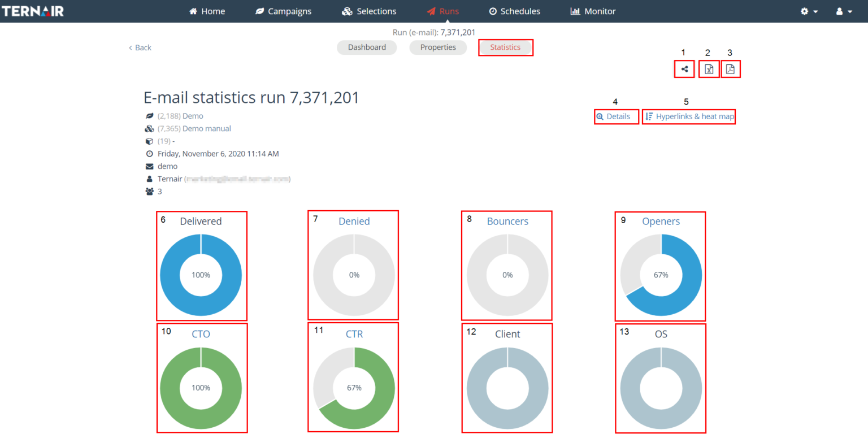Viewport: 868px width, 434px height.
Task: Click the run date Friday, November 6, 2020
Action: (218, 154)
